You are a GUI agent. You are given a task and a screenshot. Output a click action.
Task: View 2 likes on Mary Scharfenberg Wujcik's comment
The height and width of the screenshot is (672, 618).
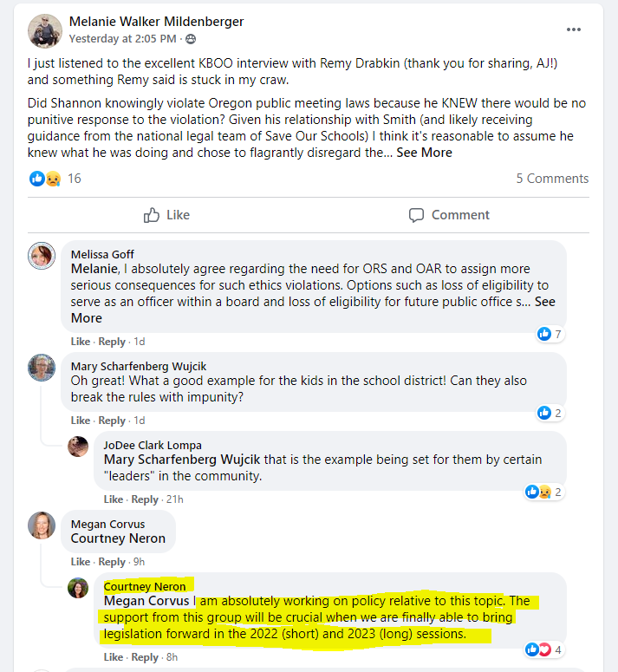pyautogui.click(x=550, y=413)
